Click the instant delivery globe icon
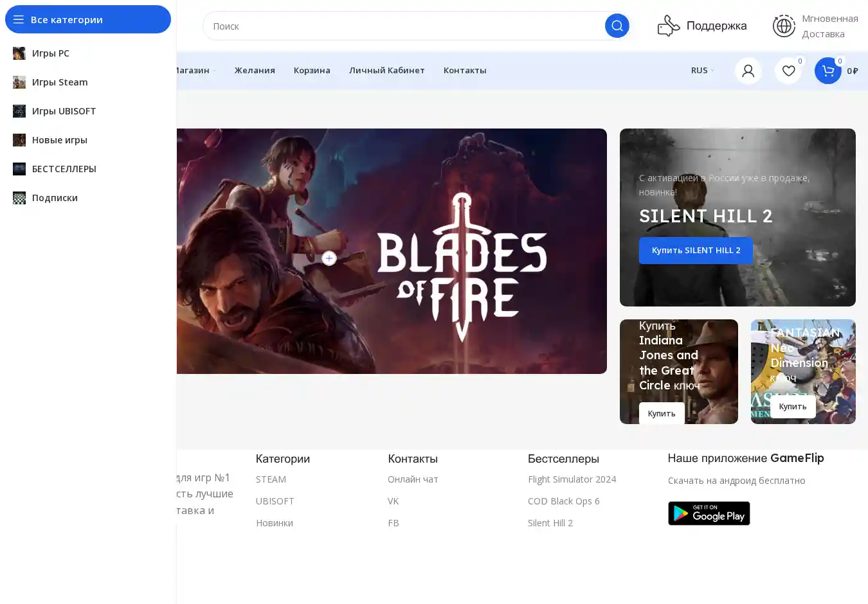Viewport: 868px width, 604px height. tap(784, 26)
